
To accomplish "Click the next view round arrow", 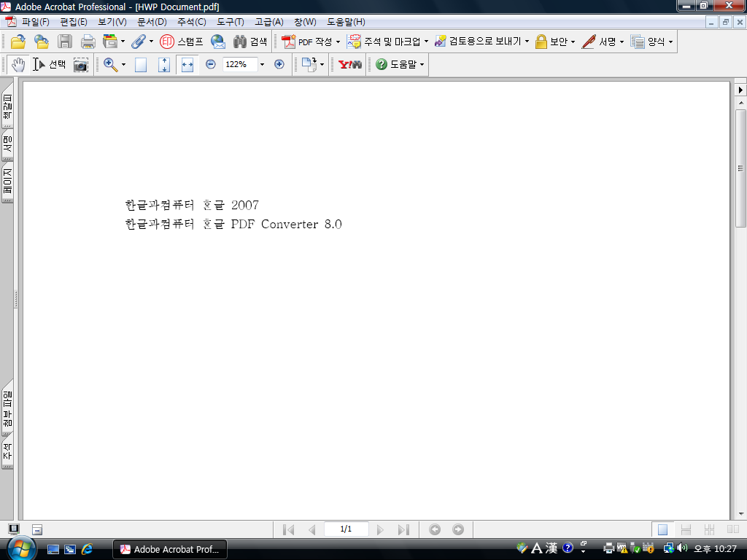I will click(458, 529).
